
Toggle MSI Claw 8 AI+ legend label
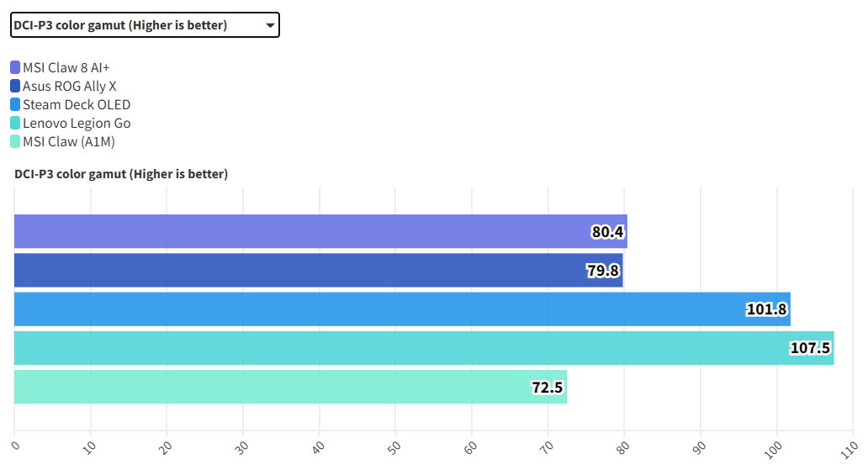(77, 67)
